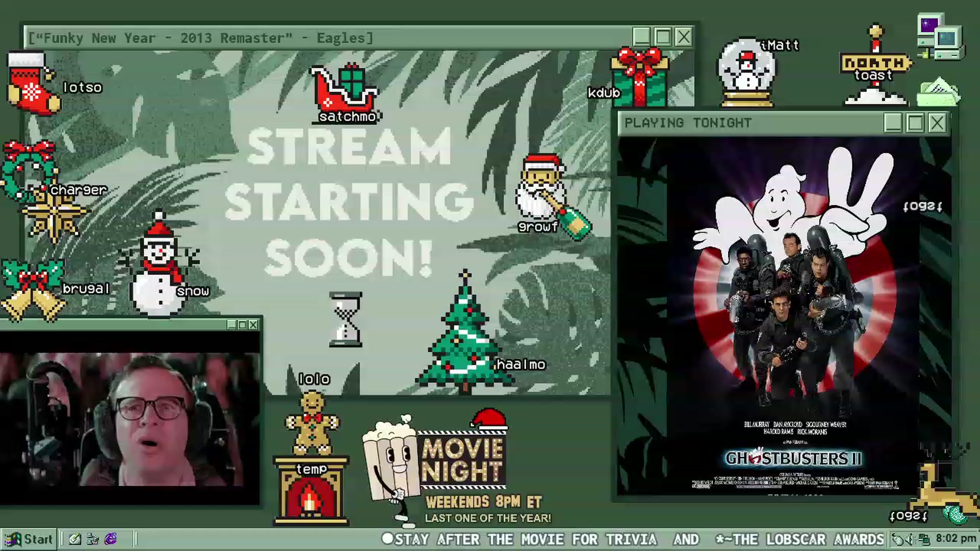The width and height of the screenshot is (980, 551).
Task: Open the network computers tray icon
Action: (x=924, y=539)
